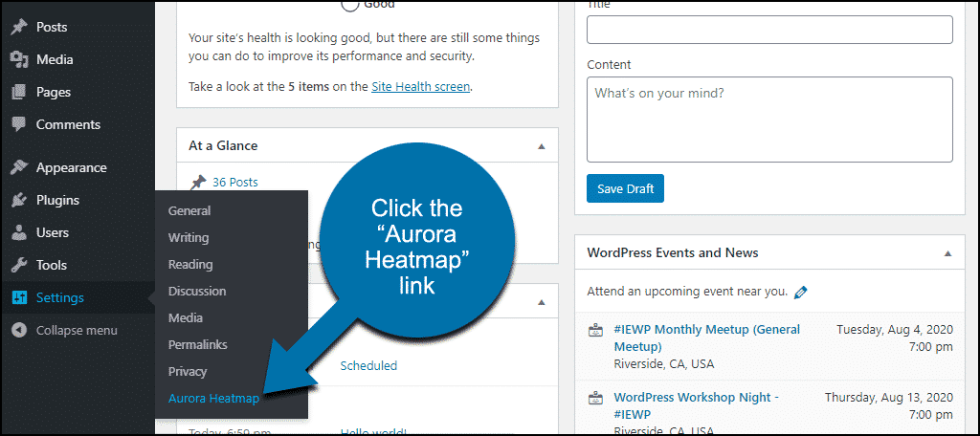The height and width of the screenshot is (436, 980).
Task: Select Aurora Heatmap in Settings submenu
Action: 213,399
